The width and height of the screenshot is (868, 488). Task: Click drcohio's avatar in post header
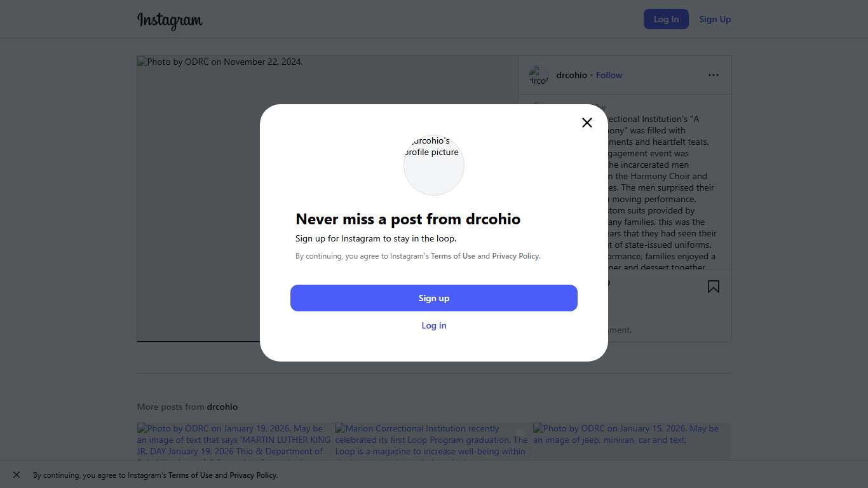538,76
